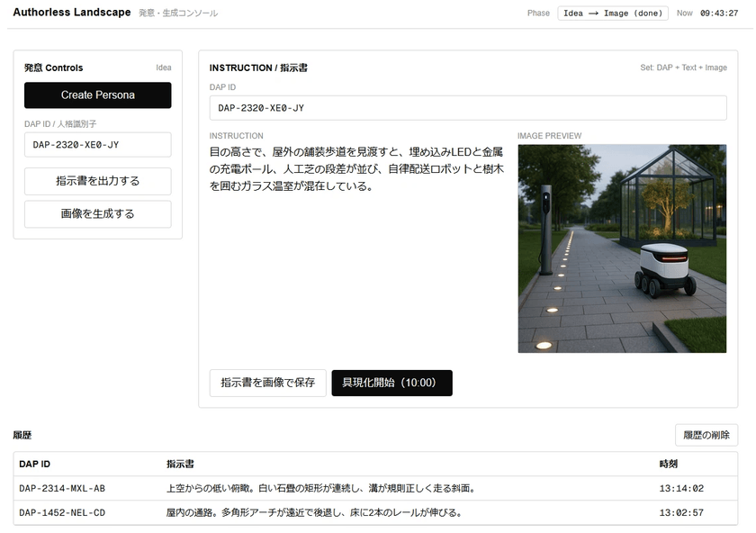Click the 画像を生成する button
Viewport: 756px width, 533px height.
(97, 214)
